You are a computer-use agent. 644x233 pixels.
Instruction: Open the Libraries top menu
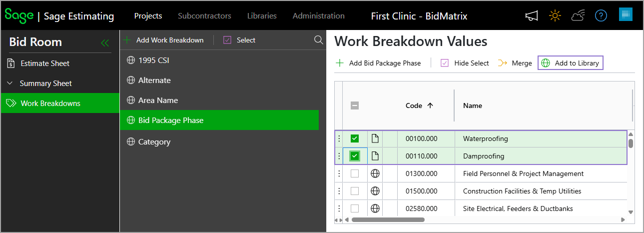(x=262, y=16)
